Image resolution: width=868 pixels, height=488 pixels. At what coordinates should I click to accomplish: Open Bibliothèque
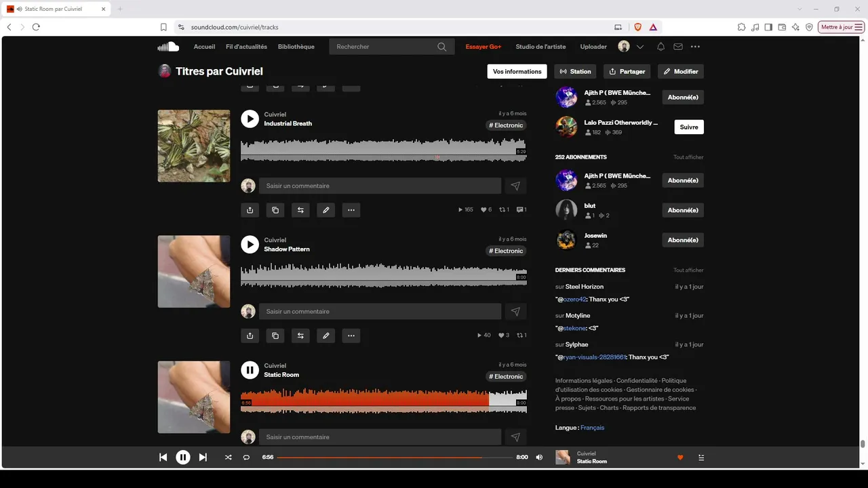tap(296, 47)
